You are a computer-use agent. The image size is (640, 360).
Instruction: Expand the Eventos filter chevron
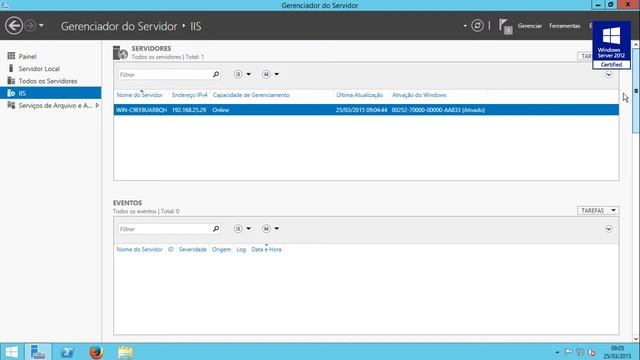(609, 229)
